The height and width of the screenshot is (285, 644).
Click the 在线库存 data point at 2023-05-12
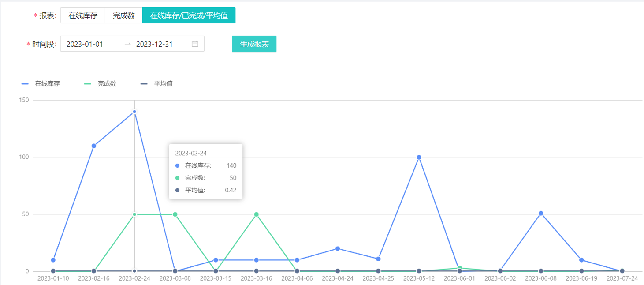coord(419,157)
